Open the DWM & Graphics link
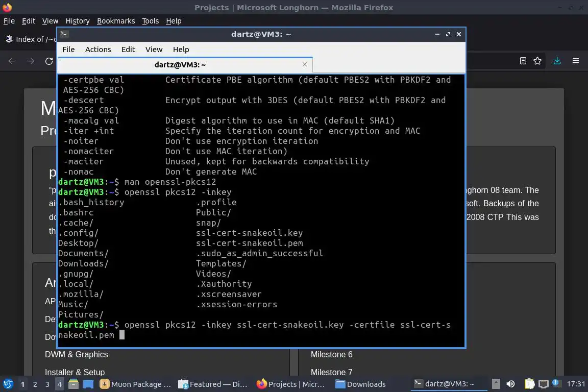The image size is (588, 392). click(77, 355)
